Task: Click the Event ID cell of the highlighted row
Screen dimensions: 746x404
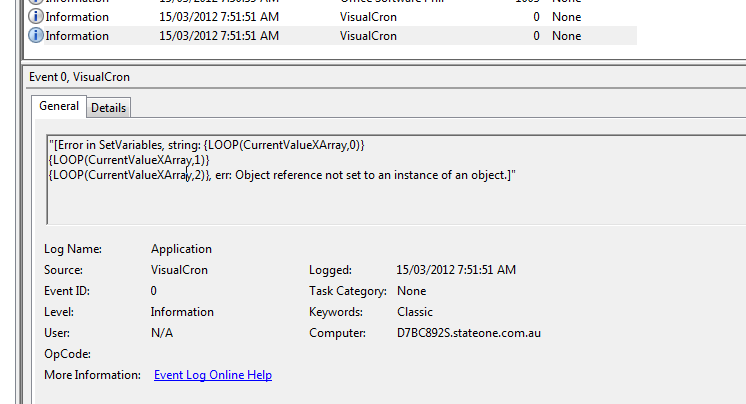Action: pos(536,36)
